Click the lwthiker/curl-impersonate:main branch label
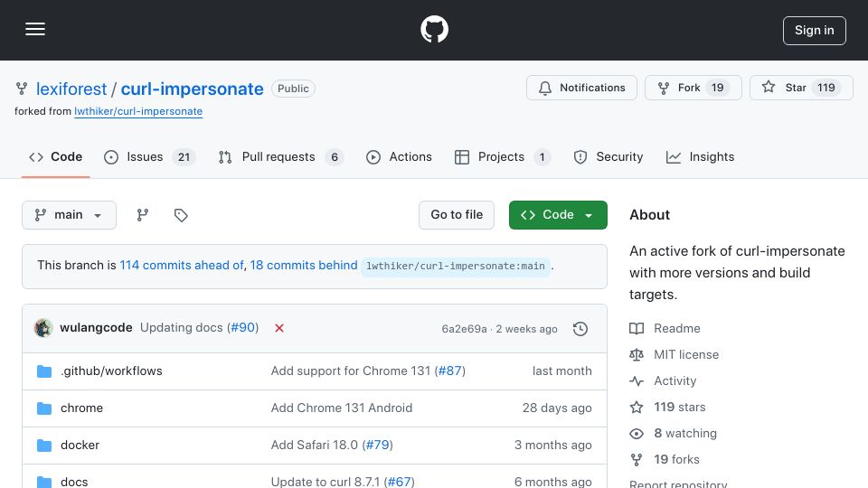This screenshot has height=488, width=868. pos(456,266)
